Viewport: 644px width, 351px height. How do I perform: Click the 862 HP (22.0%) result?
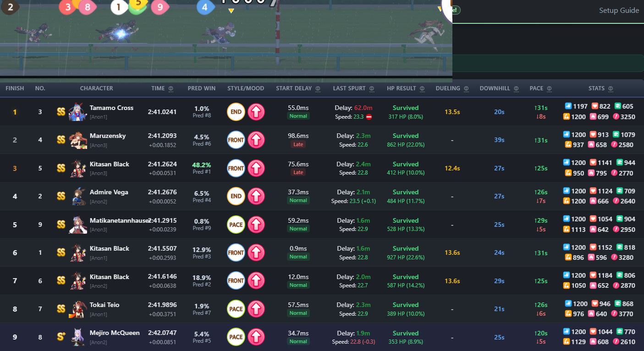pyautogui.click(x=406, y=144)
